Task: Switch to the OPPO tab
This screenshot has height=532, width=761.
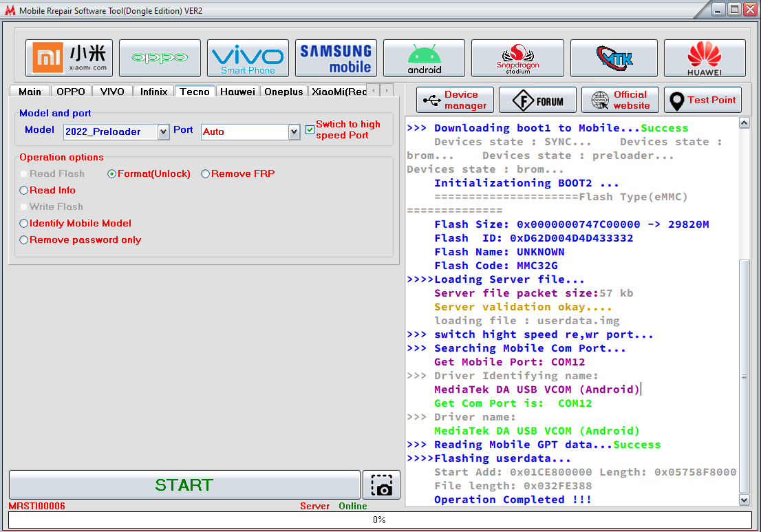Action: tap(71, 92)
